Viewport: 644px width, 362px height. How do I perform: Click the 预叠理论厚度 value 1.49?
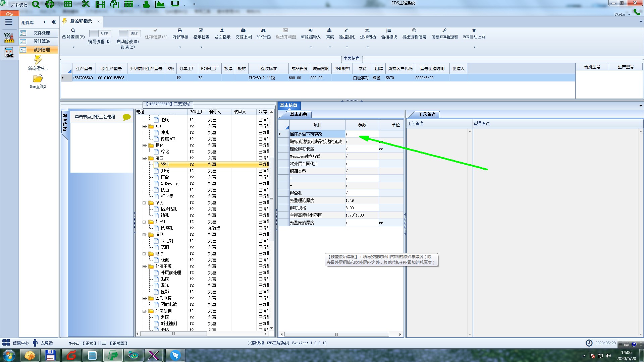pyautogui.click(x=362, y=200)
